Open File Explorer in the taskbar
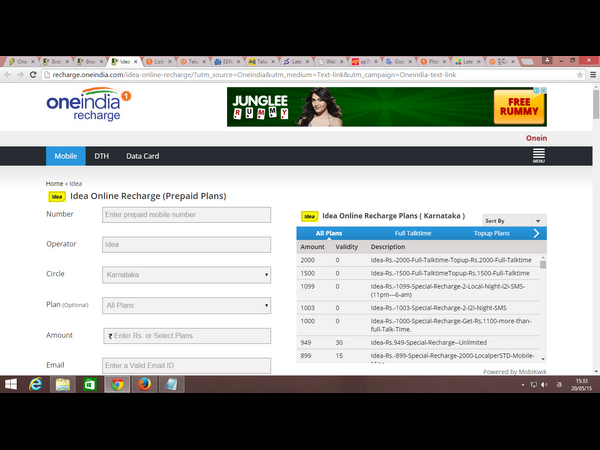 (x=62, y=384)
